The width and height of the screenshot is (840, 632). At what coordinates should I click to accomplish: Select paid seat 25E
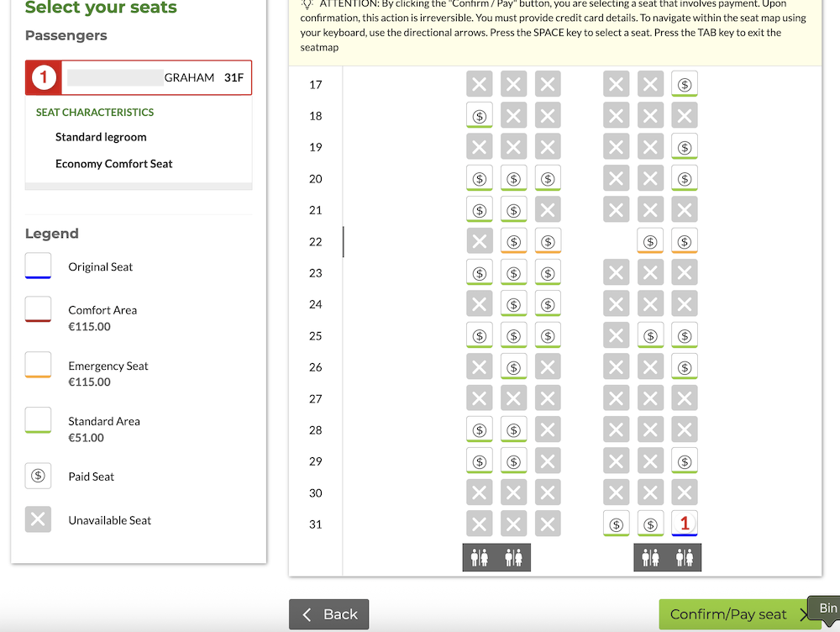pos(650,335)
